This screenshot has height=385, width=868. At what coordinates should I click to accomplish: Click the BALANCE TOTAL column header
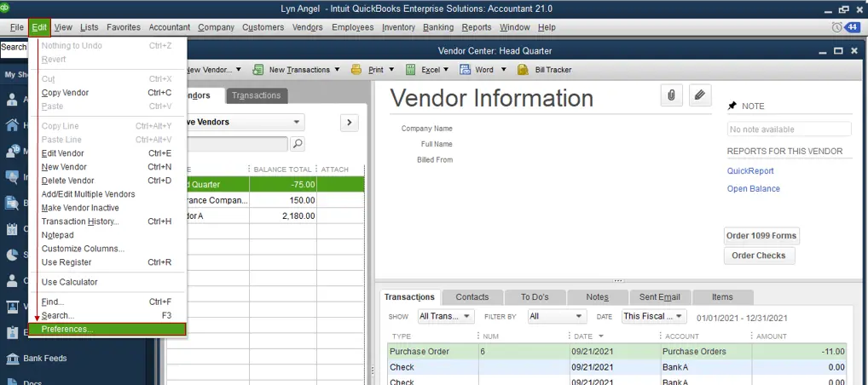[282, 170]
